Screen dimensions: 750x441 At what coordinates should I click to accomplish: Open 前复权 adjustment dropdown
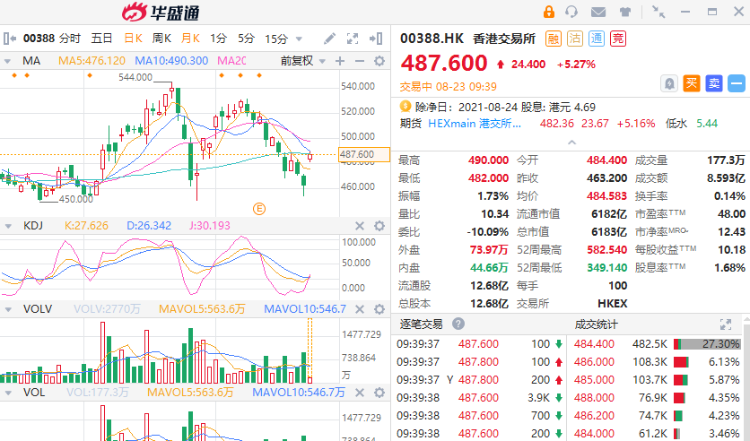point(303,61)
